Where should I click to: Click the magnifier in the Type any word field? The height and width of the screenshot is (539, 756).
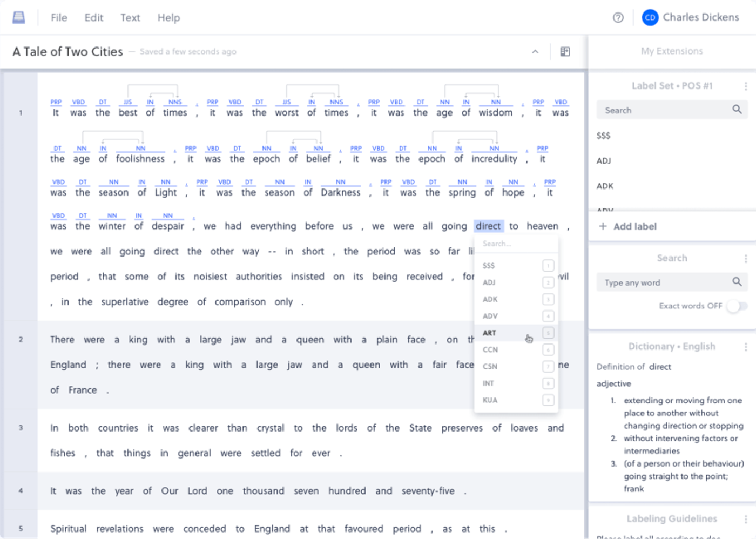click(737, 282)
